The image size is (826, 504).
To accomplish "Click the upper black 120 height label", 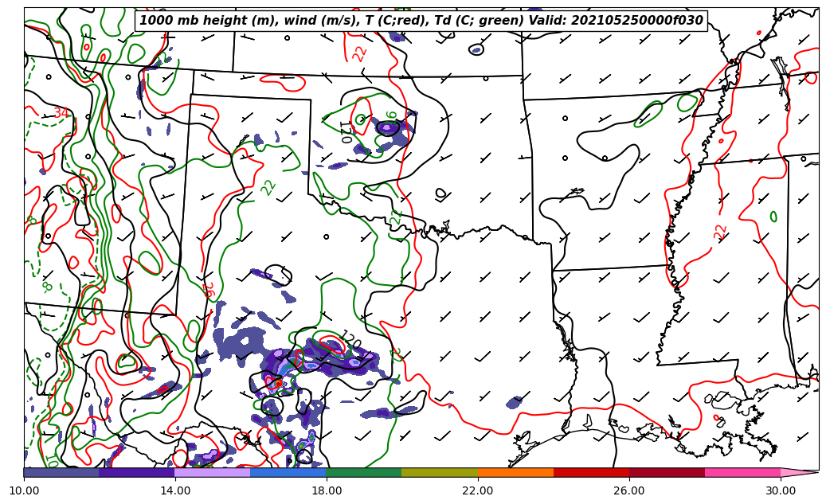I will [345, 132].
